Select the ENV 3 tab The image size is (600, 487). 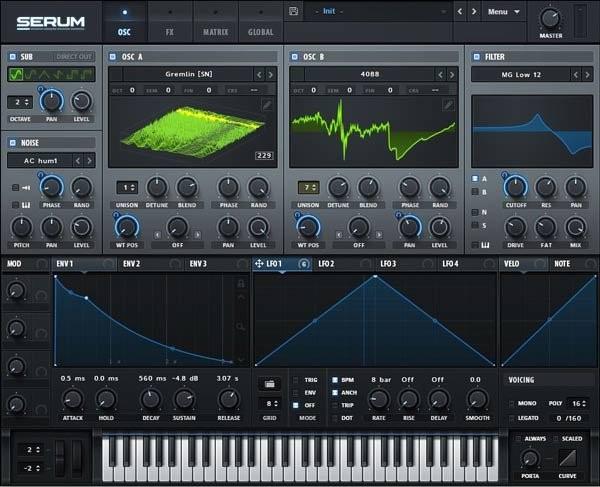(x=217, y=264)
